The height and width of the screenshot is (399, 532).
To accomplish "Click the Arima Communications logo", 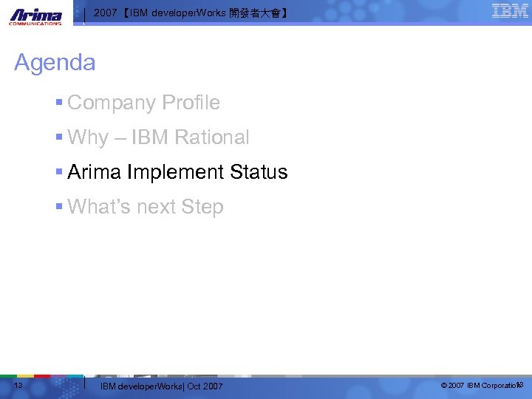I will [35, 16].
